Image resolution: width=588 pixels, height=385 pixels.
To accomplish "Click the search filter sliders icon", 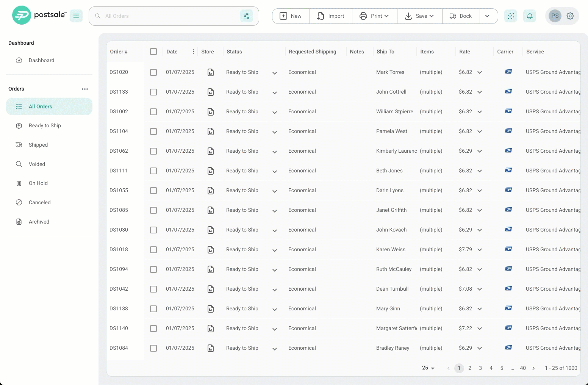I will (247, 16).
